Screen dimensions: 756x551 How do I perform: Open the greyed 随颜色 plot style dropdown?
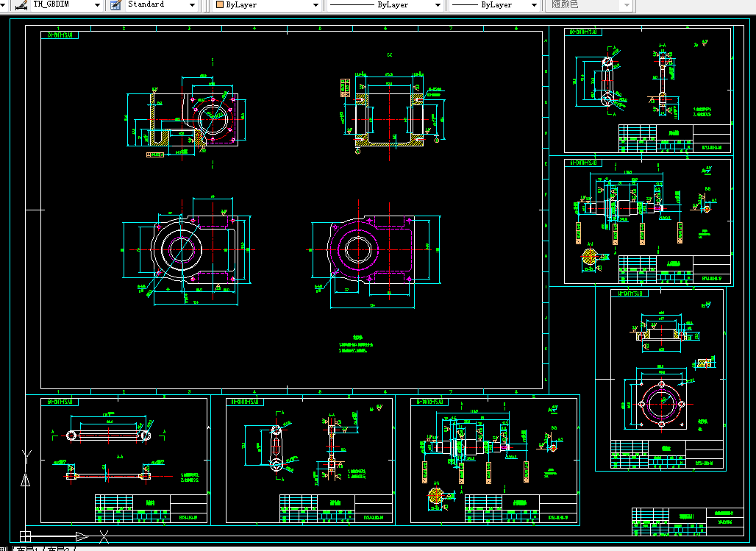pos(627,5)
